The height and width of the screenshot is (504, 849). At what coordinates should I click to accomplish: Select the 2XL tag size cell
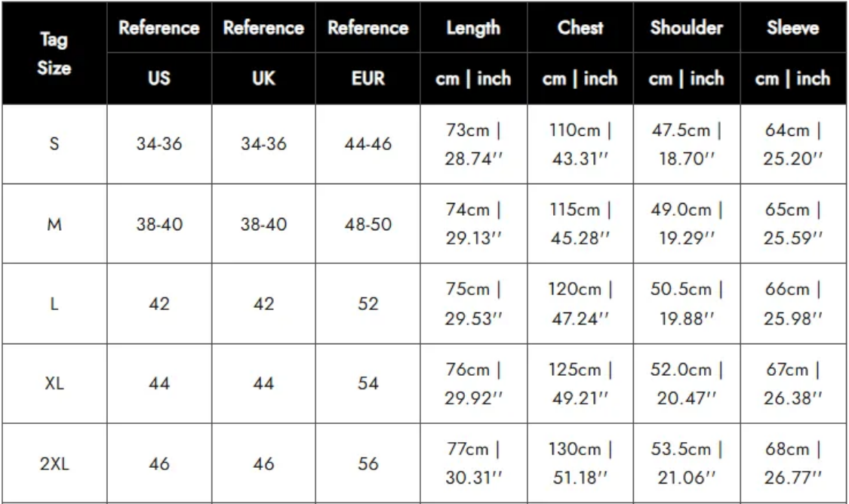54,464
